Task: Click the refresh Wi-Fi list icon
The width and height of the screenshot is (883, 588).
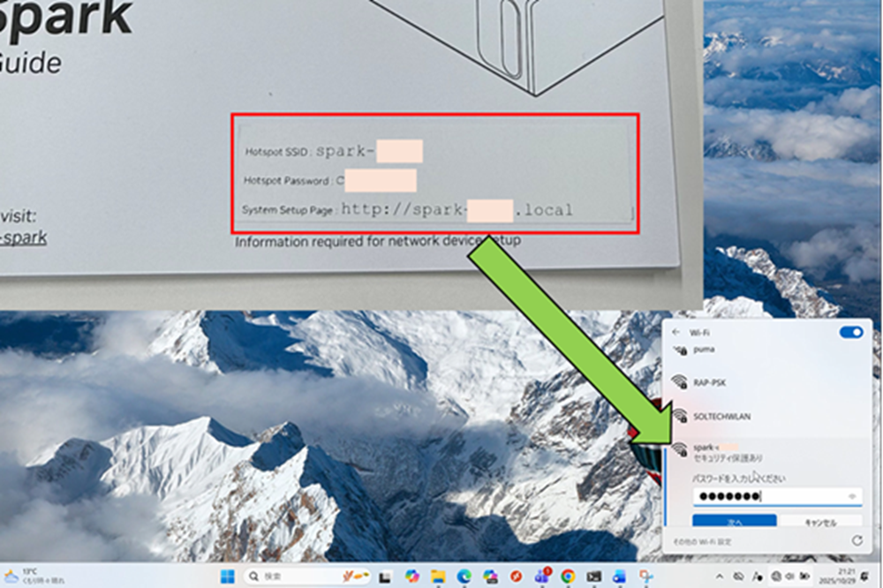Action: (856, 539)
